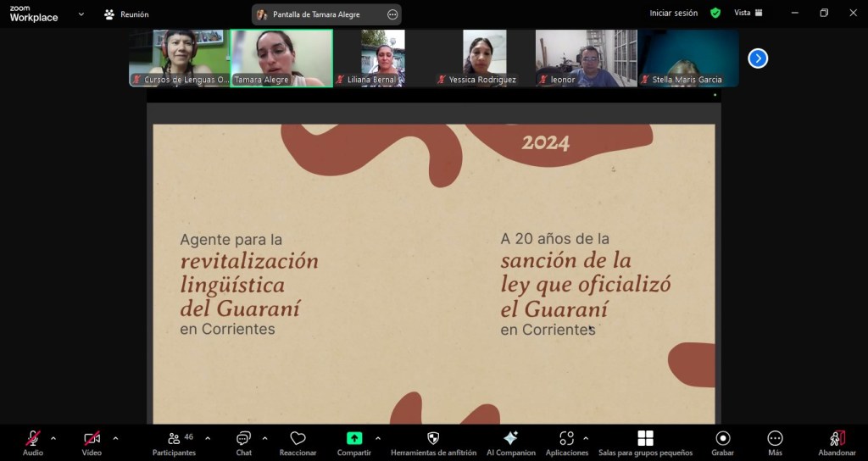Image resolution: width=868 pixels, height=461 pixels.
Task: Expand audio options arrow beside Audio
Action: click(53, 438)
